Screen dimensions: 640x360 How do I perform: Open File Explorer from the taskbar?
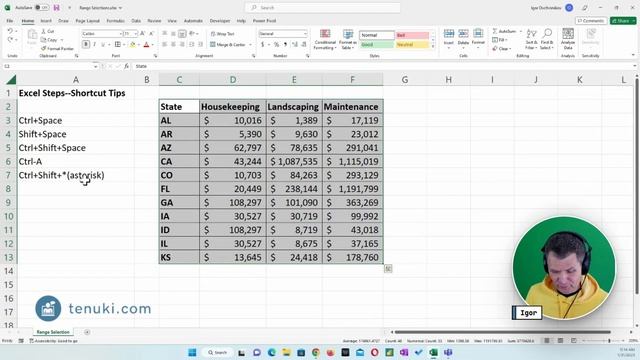tap(286, 352)
